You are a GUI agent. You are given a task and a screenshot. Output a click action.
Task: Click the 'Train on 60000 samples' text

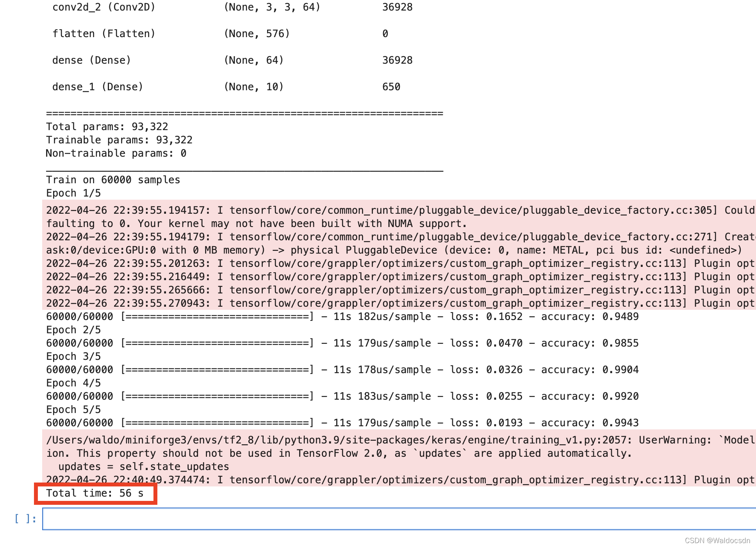tap(113, 180)
